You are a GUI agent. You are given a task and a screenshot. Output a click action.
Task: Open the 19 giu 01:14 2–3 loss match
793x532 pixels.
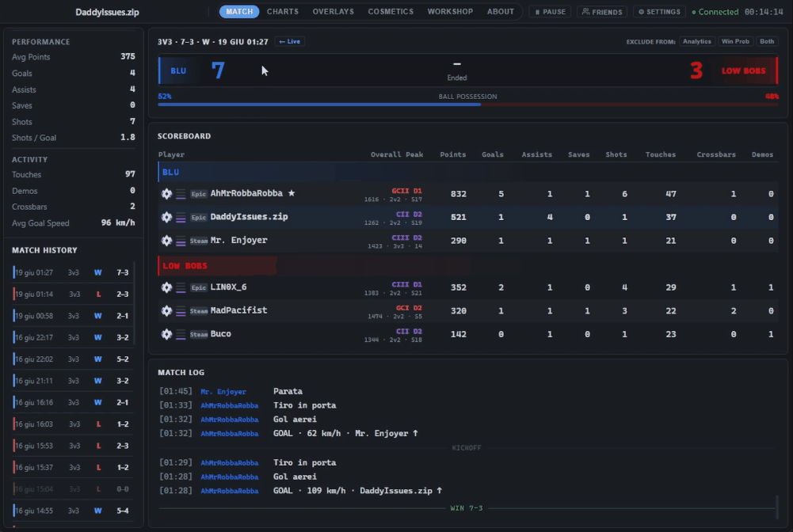72,294
